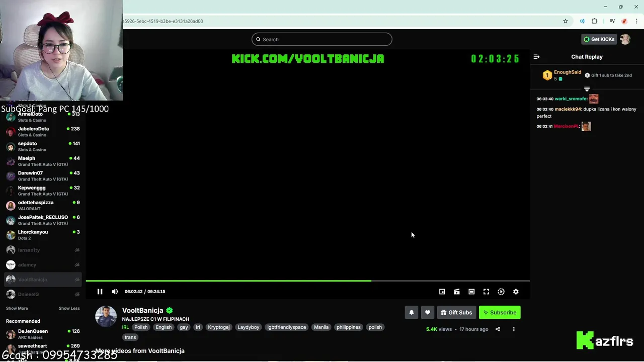The image size is (644, 362).
Task: Select the lgbtfriendlyspace tag
Action: [x=286, y=327]
